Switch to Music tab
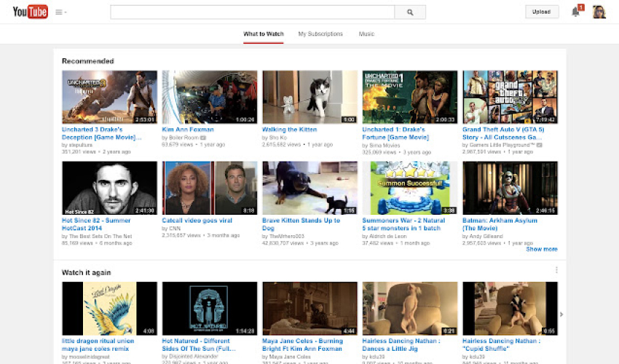This screenshot has width=619, height=364. tap(366, 34)
